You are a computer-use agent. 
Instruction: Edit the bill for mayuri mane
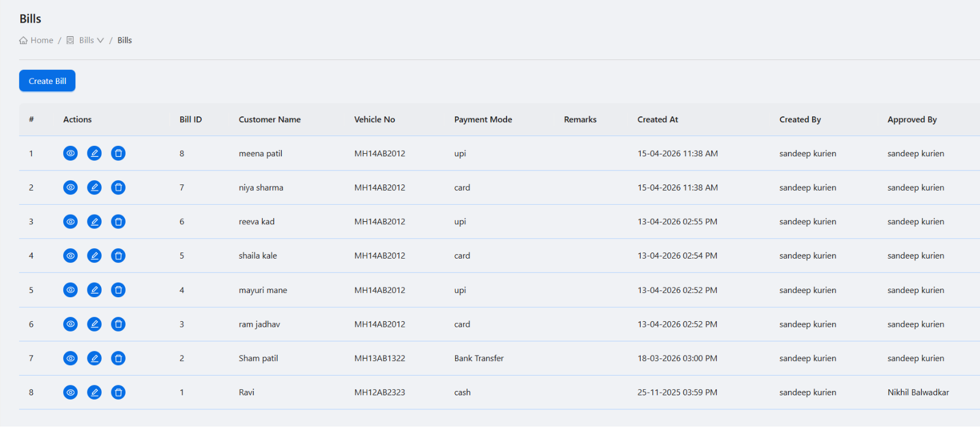click(x=94, y=290)
